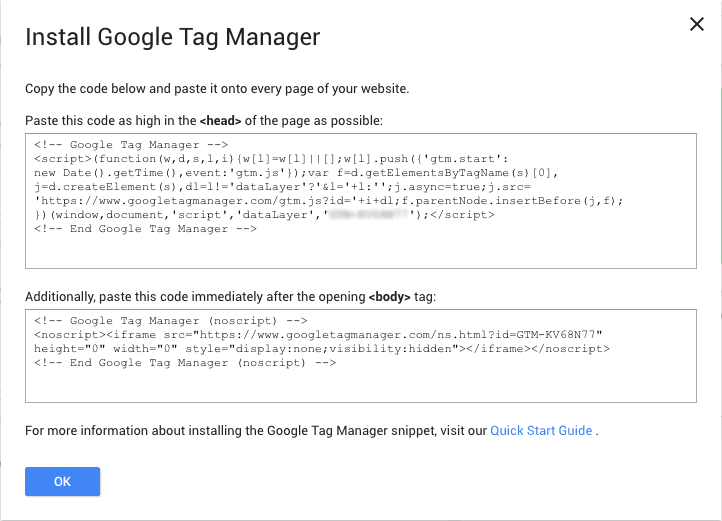Screen dimensions: 722x521
Task: Click the 'Copy the code below' instruction text
Action: [217, 89]
